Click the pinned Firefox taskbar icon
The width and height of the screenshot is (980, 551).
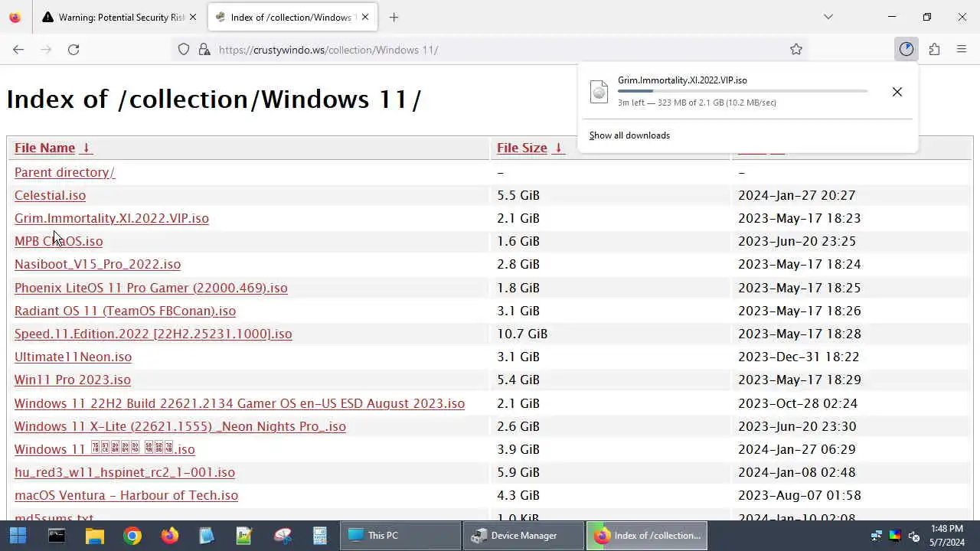[169, 536]
